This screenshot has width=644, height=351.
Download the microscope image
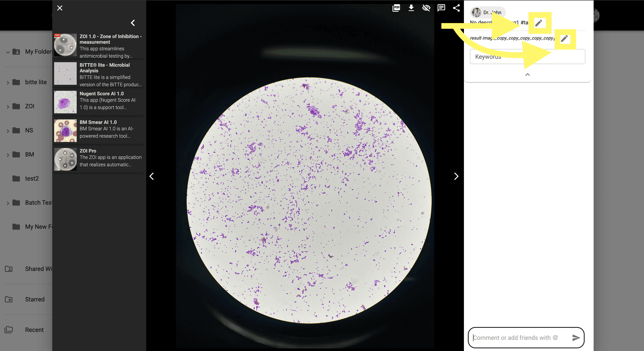411,8
